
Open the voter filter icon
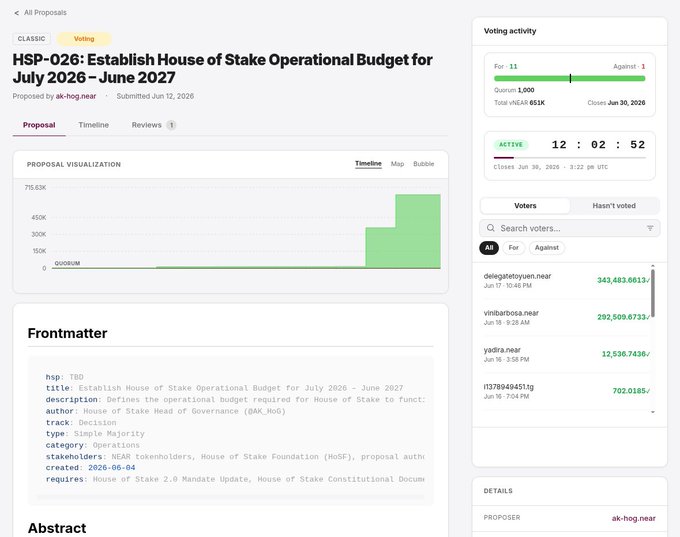(650, 228)
